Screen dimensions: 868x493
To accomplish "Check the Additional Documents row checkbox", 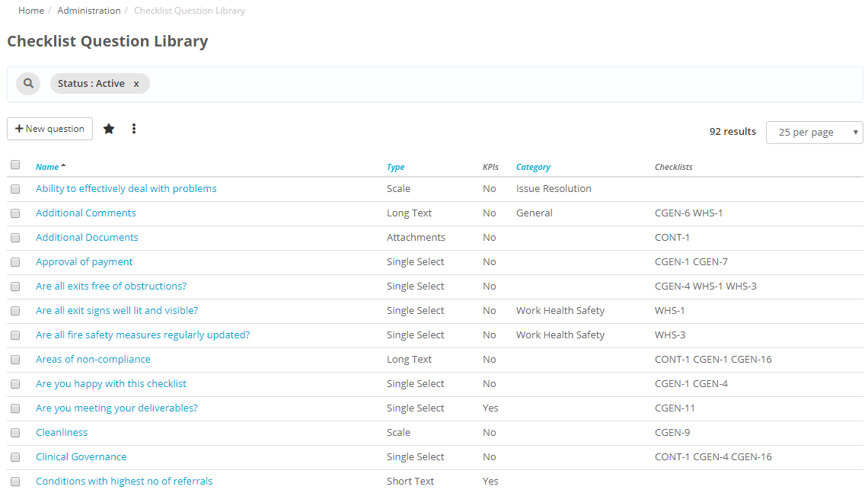I will [15, 237].
